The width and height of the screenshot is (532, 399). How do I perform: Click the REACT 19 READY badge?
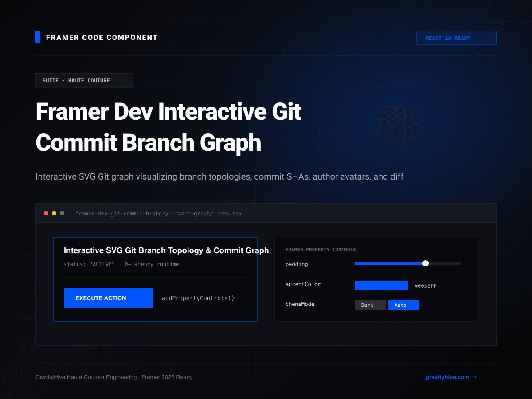pyautogui.click(x=457, y=38)
